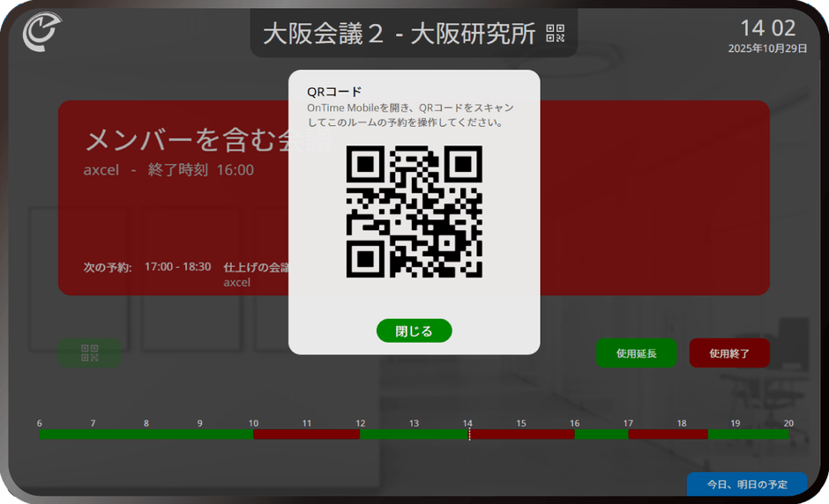This screenshot has height=504, width=829.
Task: Click the green 16 to 17 free slot
Action: point(601,434)
